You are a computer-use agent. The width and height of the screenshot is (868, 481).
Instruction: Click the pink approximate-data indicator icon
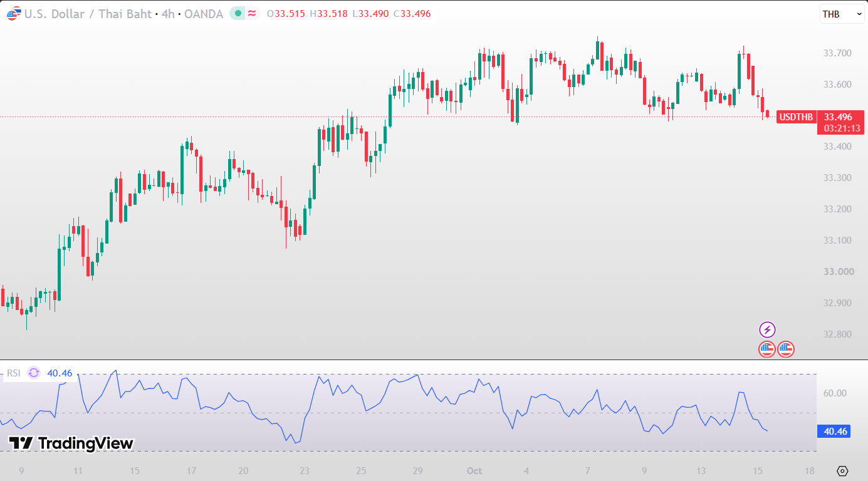tap(252, 13)
